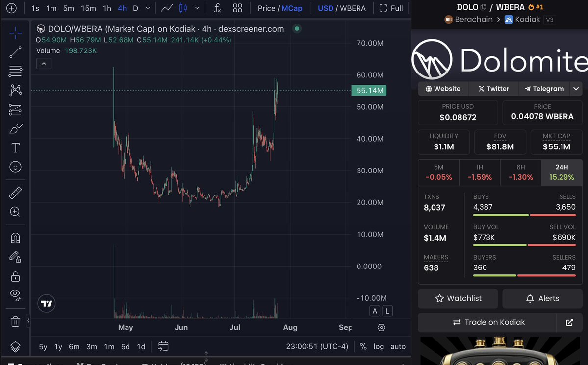Select the patterns drawing tool
Image resolution: width=588 pixels, height=365 pixels.
tap(15, 90)
